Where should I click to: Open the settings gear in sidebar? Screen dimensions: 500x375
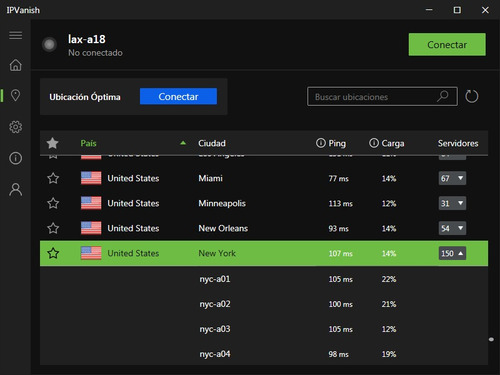pyautogui.click(x=16, y=127)
